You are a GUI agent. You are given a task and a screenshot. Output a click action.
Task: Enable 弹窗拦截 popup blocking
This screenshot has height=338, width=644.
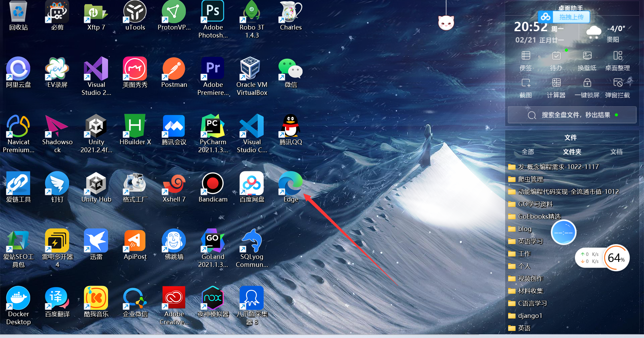618,87
